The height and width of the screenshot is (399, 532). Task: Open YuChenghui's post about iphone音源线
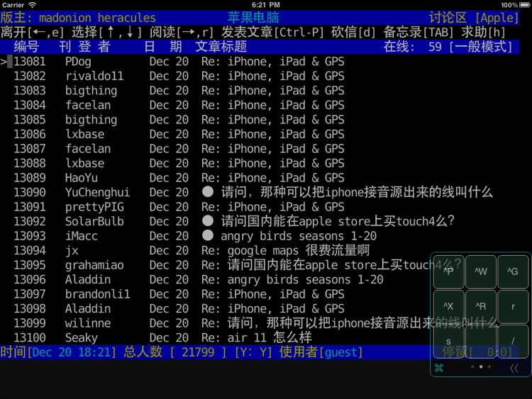[x=260, y=193]
